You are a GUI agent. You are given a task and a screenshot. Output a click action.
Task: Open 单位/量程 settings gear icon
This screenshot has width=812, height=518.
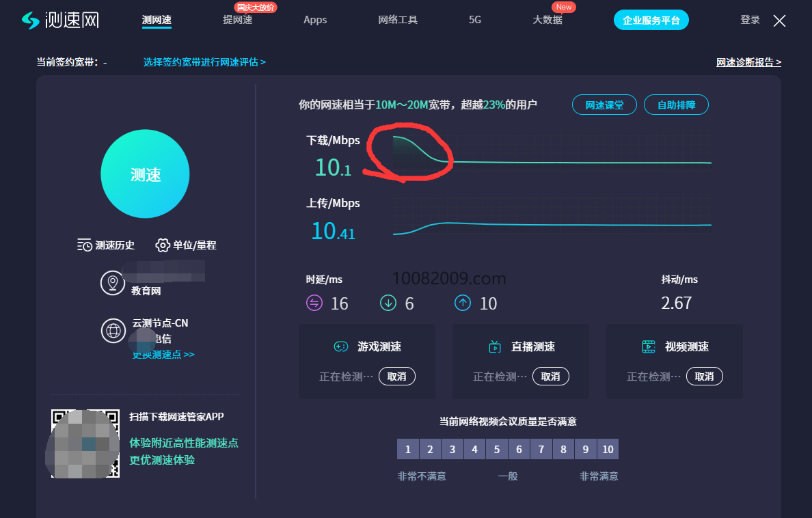pyautogui.click(x=163, y=245)
